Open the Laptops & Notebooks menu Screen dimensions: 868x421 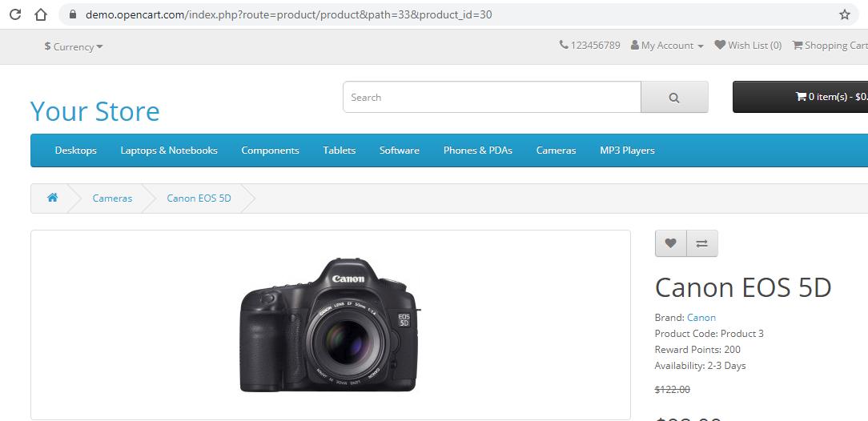click(x=169, y=150)
